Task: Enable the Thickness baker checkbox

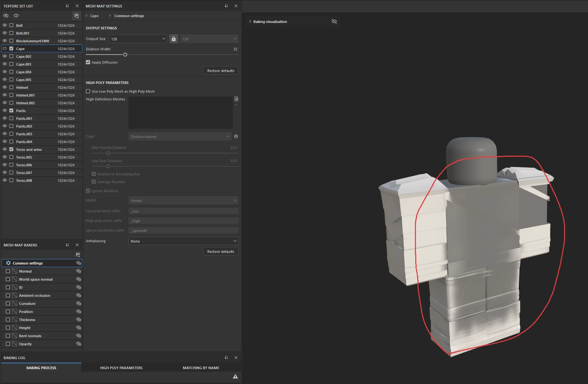Action: coord(8,319)
